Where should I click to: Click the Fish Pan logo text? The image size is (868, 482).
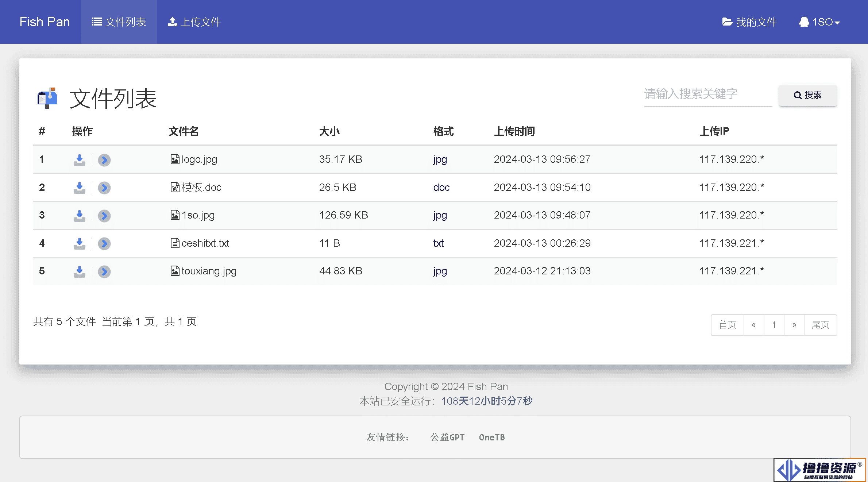45,22
